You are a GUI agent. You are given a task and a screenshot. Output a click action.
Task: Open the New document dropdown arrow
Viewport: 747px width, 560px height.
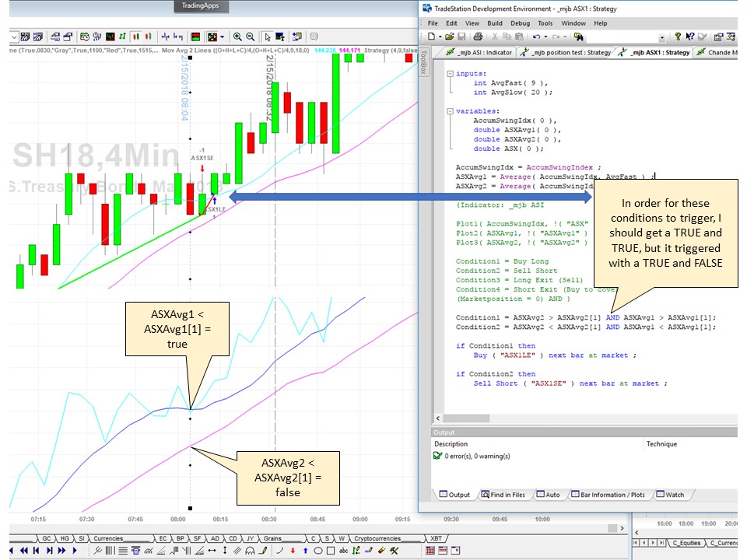click(x=440, y=37)
